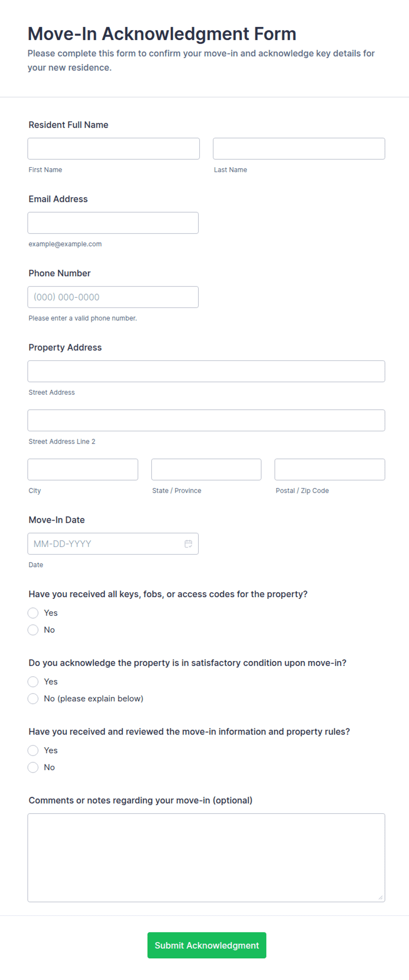The width and height of the screenshot is (409, 980).
Task: Select Yes for keys and fobs received
Action: coord(33,613)
